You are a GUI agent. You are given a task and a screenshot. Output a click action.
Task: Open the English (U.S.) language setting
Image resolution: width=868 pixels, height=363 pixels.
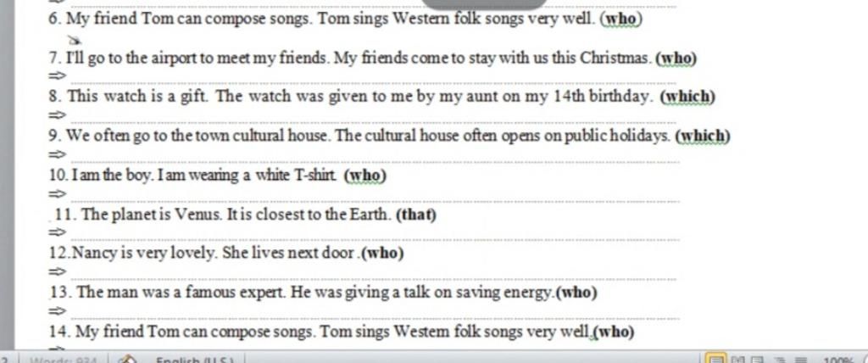195,360
